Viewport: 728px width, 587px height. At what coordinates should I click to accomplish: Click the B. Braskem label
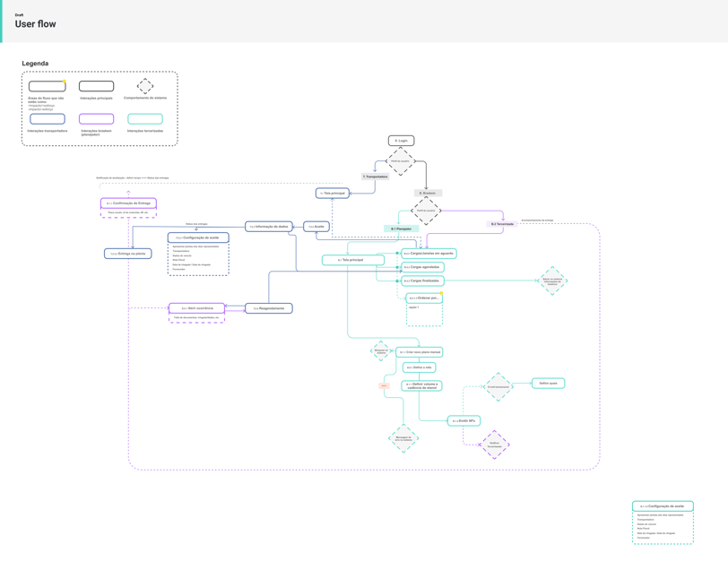(x=428, y=193)
